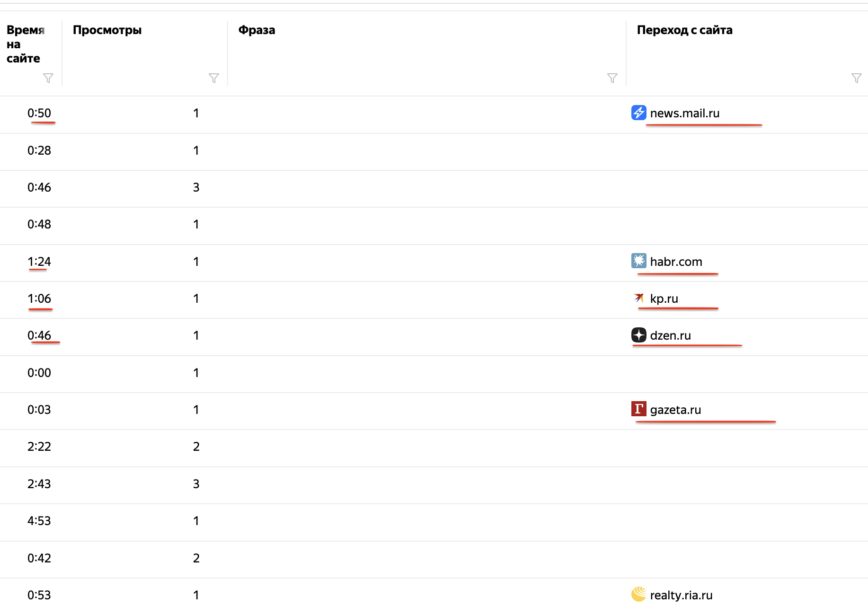This screenshot has width=868, height=614.
Task: Sort by Переход с сайта column header
Action: [x=684, y=30]
